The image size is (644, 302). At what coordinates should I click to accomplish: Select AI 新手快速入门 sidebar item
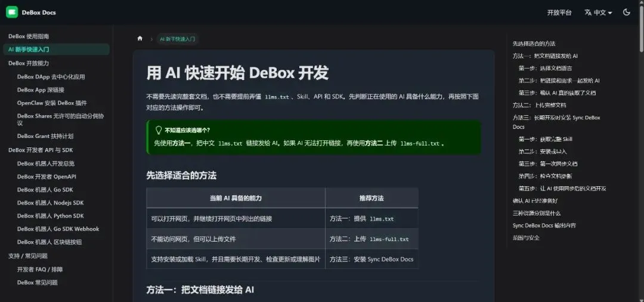click(56, 50)
